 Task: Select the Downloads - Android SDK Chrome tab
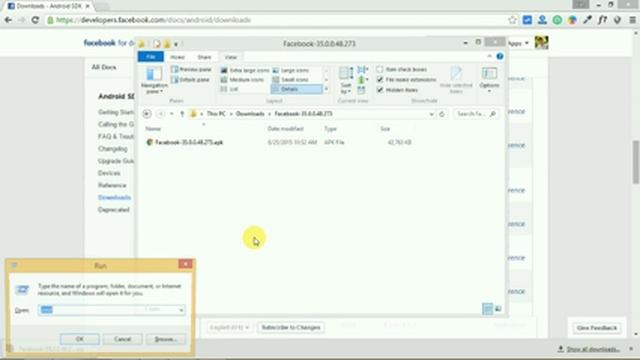tap(49, 6)
